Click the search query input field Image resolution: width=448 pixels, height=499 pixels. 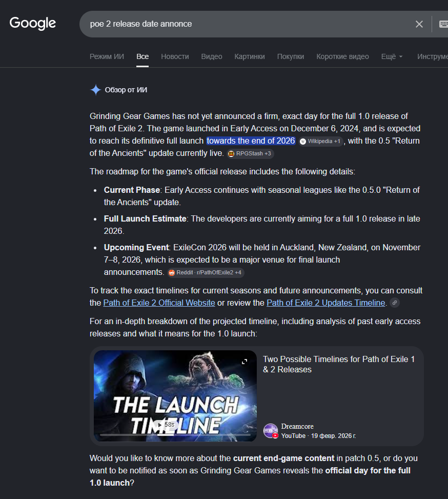[248, 24]
